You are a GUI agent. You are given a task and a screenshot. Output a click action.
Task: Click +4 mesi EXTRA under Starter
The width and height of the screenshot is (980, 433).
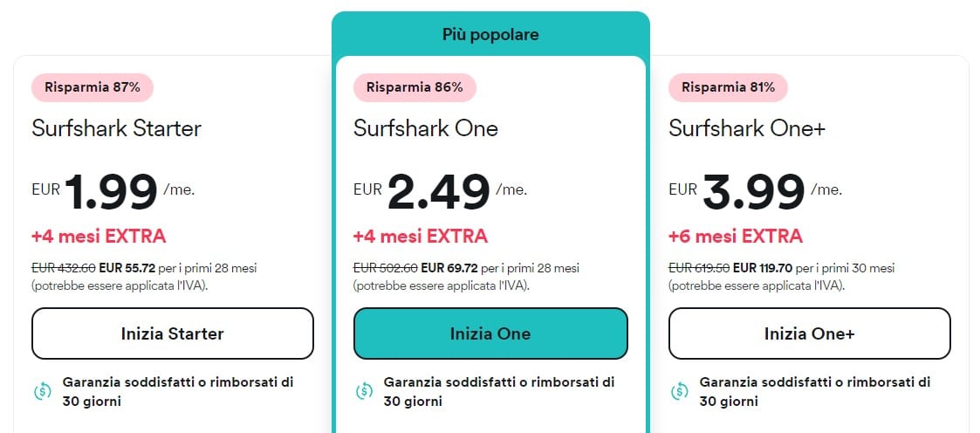99,237
